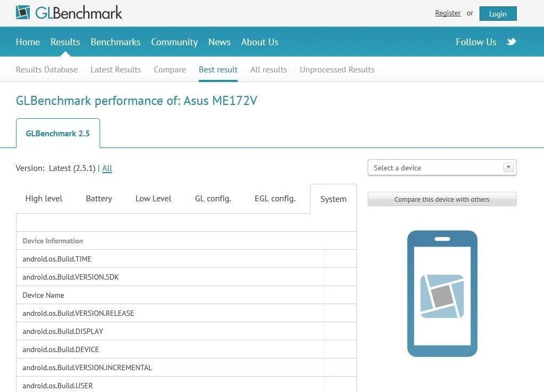The width and height of the screenshot is (544, 392).
Task: Click the android.os.Build.USER row
Action: (x=186, y=385)
